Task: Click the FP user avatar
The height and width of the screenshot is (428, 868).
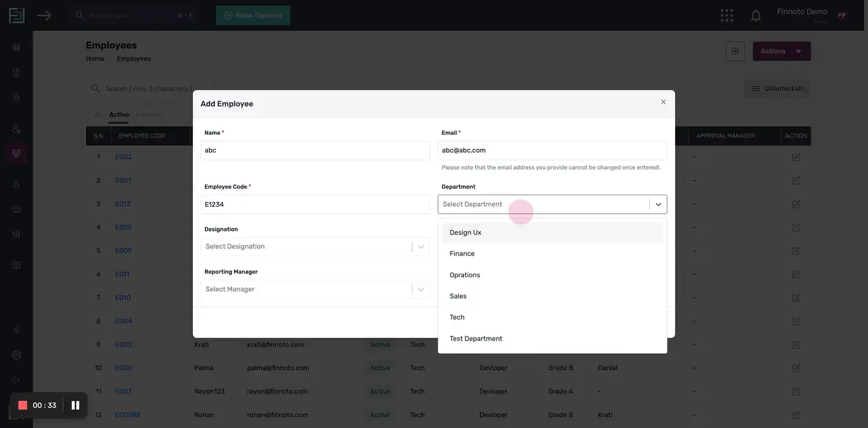Action: click(841, 16)
